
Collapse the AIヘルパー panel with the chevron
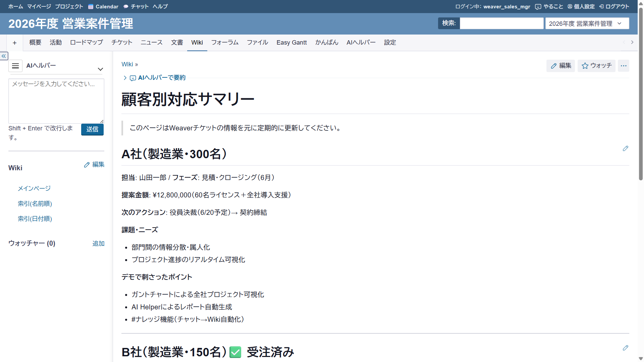tap(100, 69)
